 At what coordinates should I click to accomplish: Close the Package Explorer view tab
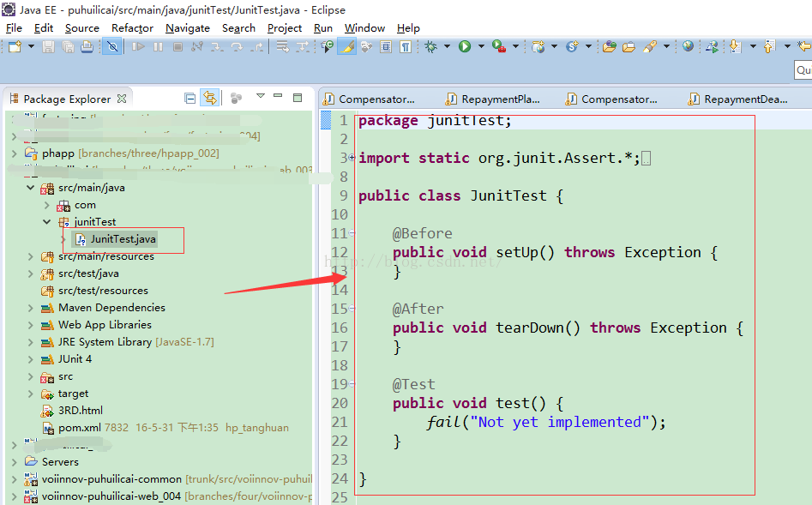click(122, 99)
